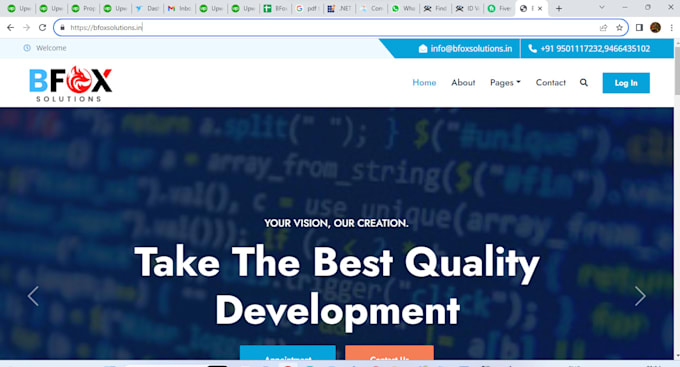Close the active bfoxsolutions tab

coord(540,8)
